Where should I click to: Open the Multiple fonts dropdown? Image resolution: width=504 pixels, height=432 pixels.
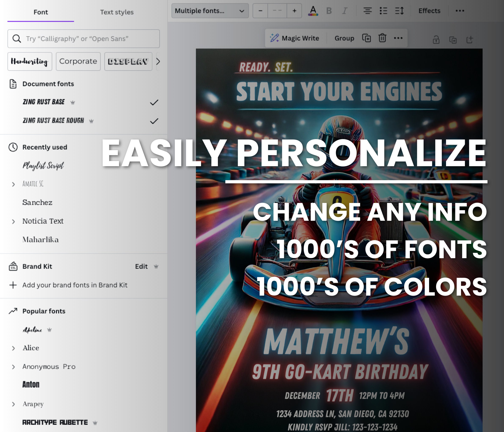(x=210, y=11)
